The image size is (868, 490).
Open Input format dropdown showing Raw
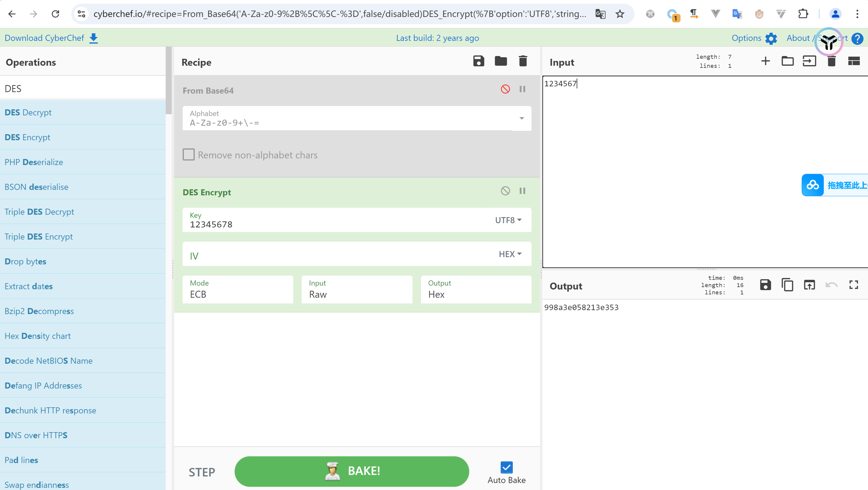coord(357,290)
